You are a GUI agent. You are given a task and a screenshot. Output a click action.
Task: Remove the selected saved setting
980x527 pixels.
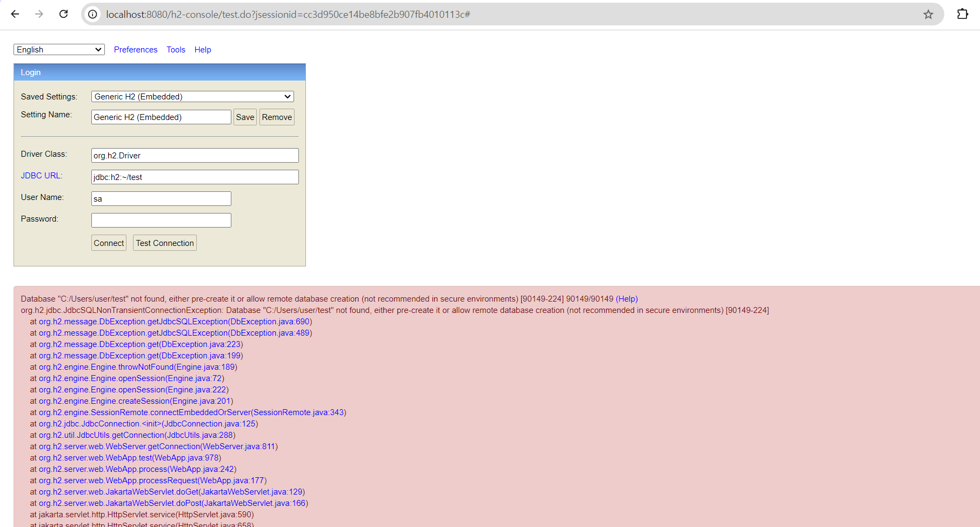(x=277, y=117)
